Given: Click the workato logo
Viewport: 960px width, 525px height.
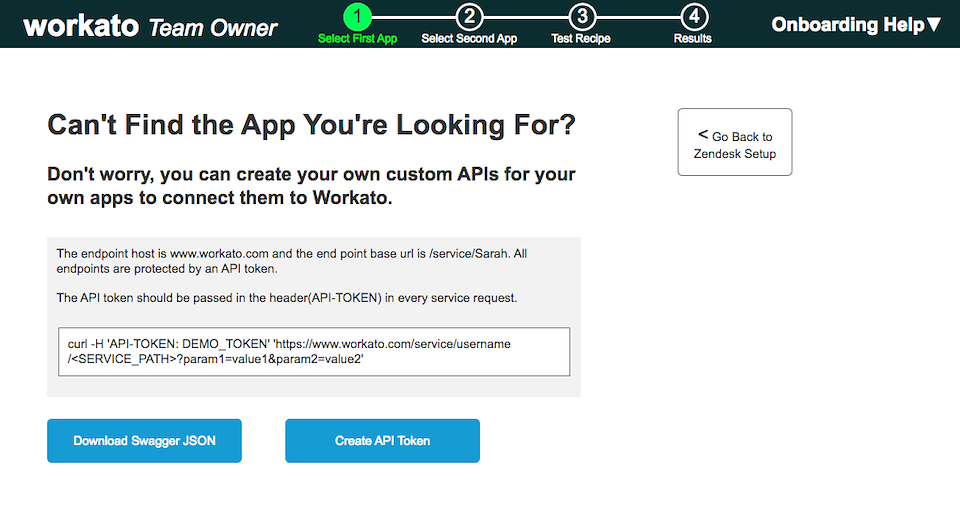Looking at the screenshot, I should tap(81, 26).
